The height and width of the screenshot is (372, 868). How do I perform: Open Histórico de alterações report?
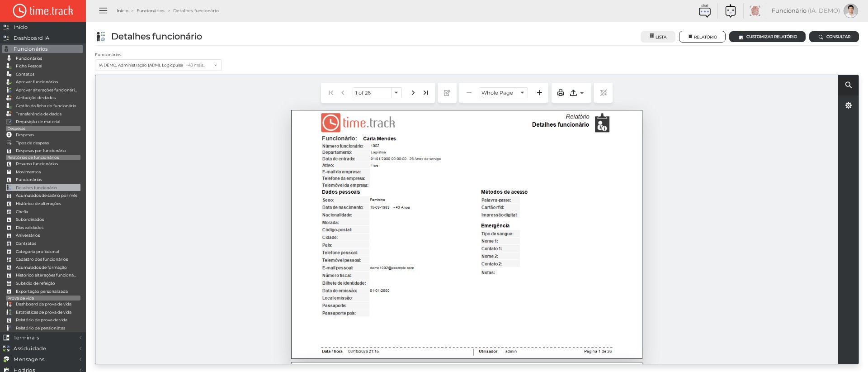38,204
